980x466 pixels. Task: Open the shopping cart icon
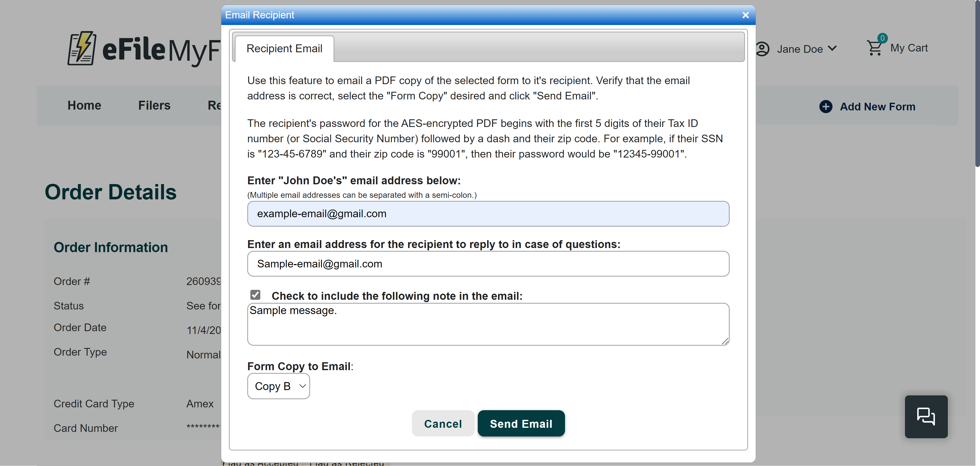coord(874,48)
